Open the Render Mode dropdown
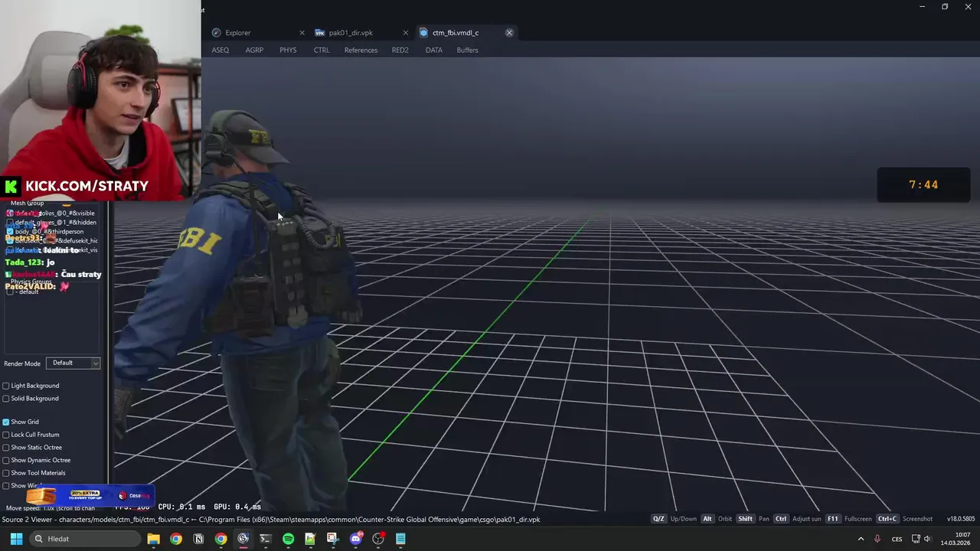The width and height of the screenshot is (980, 551). coord(73,363)
